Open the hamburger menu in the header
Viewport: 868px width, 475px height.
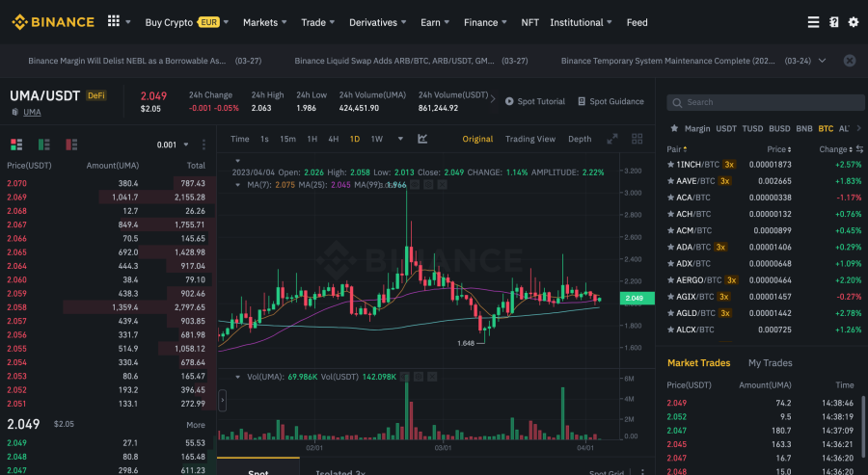point(813,22)
